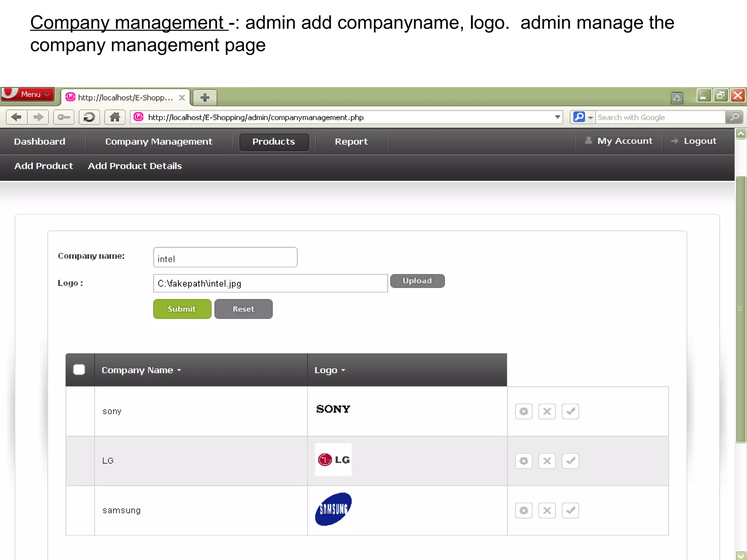This screenshot has width=747, height=560.
Task: Open the search engine selector dropdown
Action: pos(583,117)
